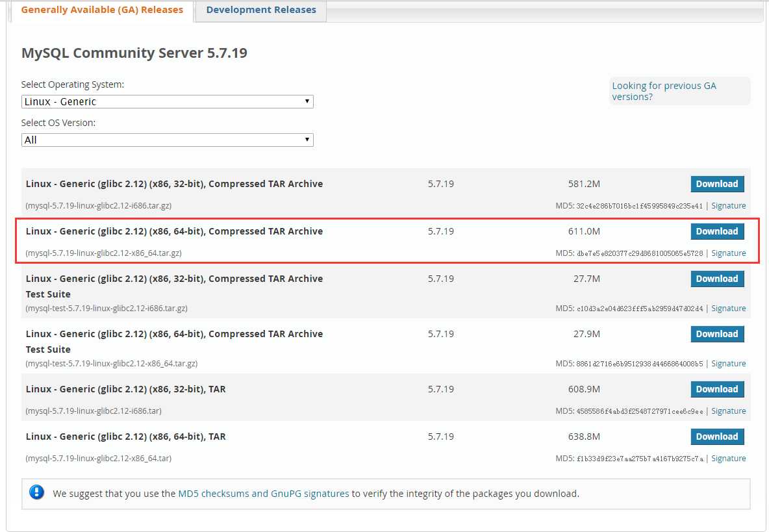This screenshot has width=769, height=532.
Task: Select filename '(mysql-test-5.7.19-linux-glibc2.12-i686.tar.gz)'
Action: click(x=107, y=309)
